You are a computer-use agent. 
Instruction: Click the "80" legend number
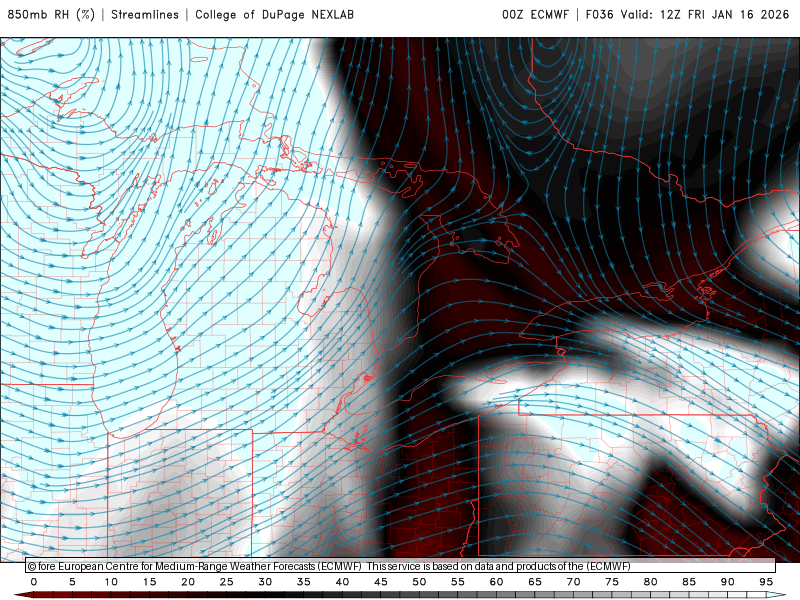(651, 582)
